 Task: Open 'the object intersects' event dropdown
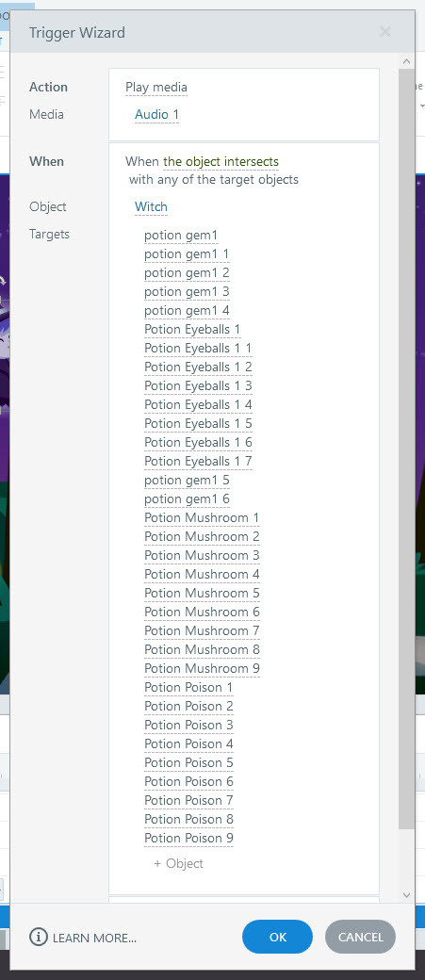point(221,161)
